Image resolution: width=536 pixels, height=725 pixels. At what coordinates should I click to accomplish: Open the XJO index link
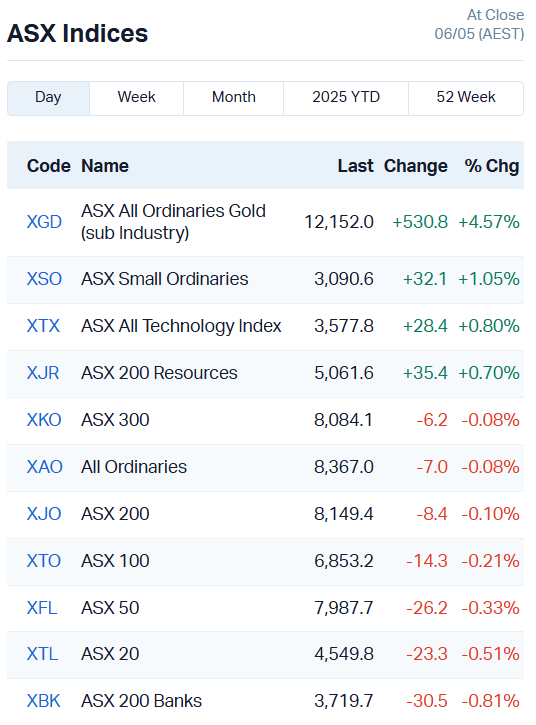point(44,514)
